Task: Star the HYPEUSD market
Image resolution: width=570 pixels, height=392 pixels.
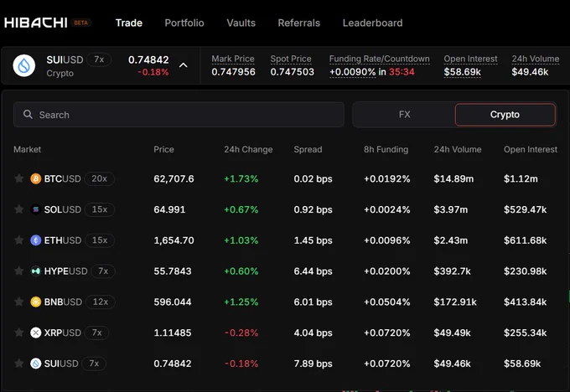Action: [19, 271]
